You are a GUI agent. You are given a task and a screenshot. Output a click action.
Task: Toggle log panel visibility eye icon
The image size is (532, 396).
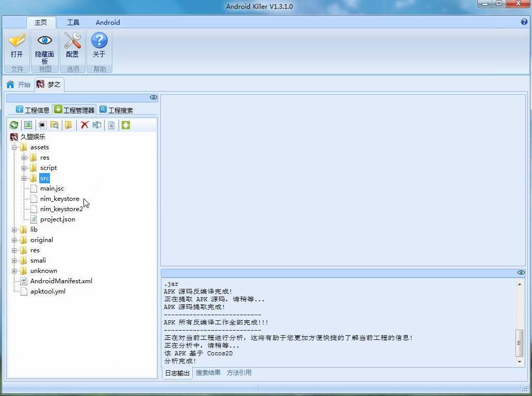521,272
